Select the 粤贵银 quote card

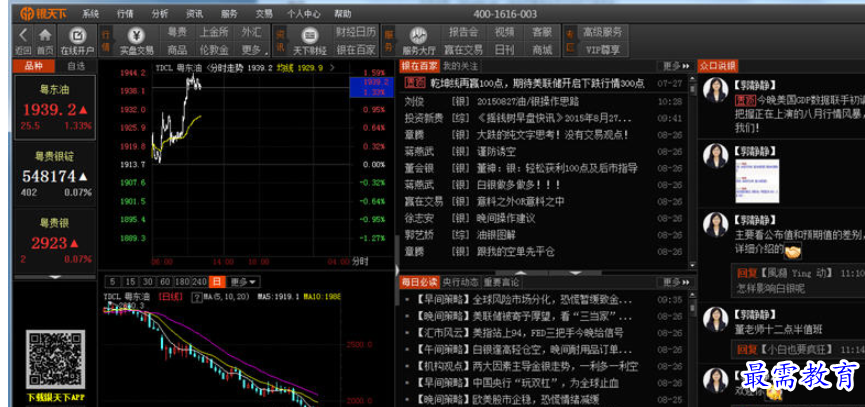point(55,241)
